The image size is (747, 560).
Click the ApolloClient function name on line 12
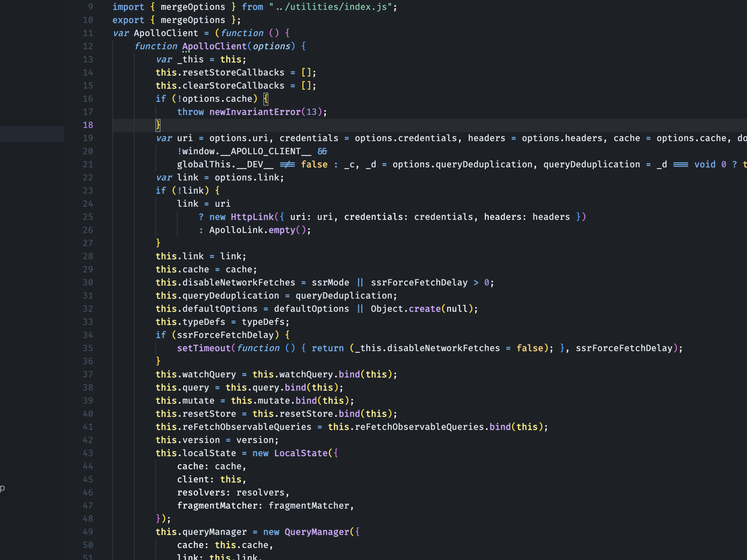click(x=214, y=46)
